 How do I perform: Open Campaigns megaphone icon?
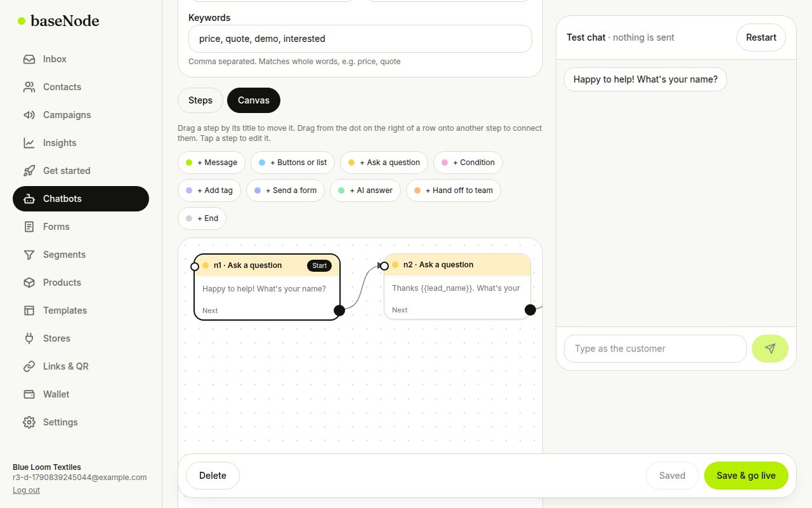tap(29, 115)
